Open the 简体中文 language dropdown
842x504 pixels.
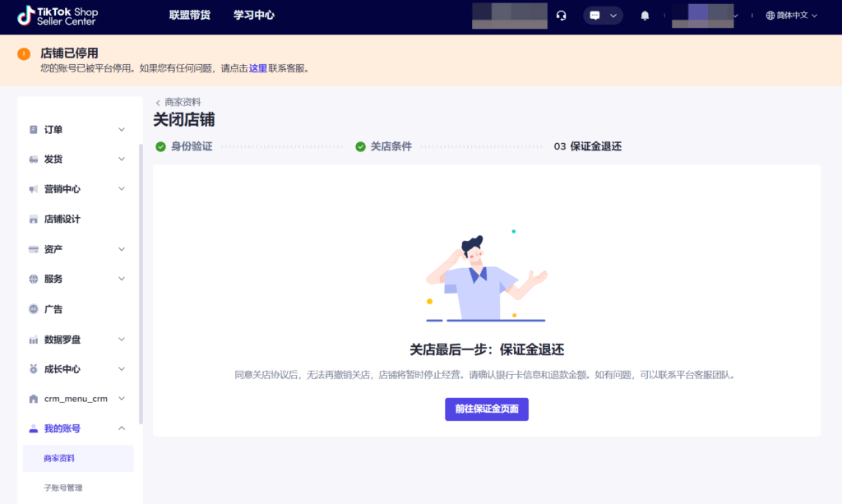pos(789,15)
